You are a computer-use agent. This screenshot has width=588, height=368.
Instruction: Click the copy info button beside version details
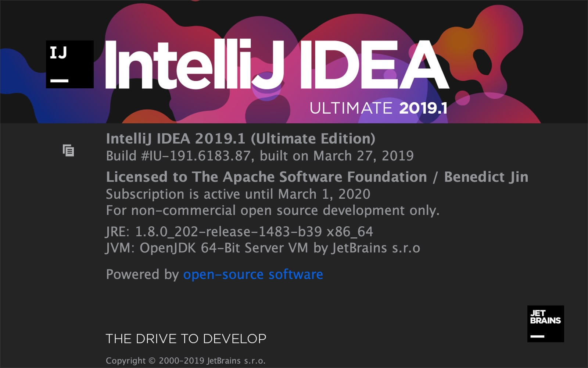point(68,151)
